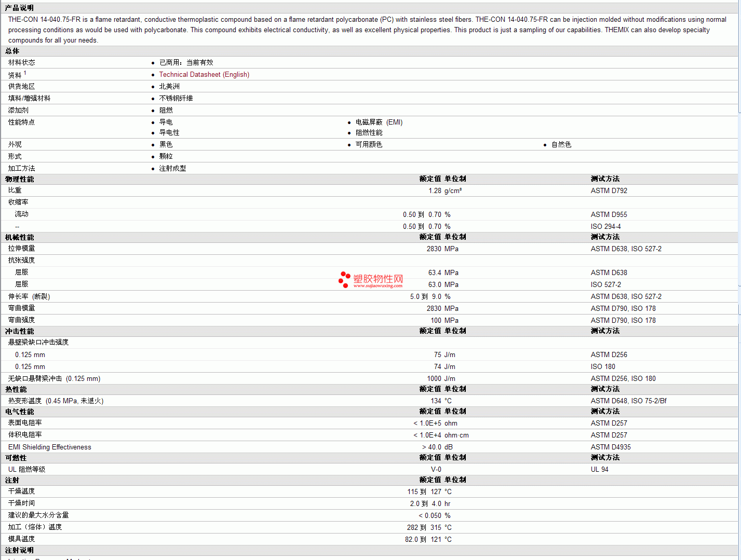This screenshot has height=560, width=741.
Task: Click the ASTM D955 test method
Action: pos(609,214)
